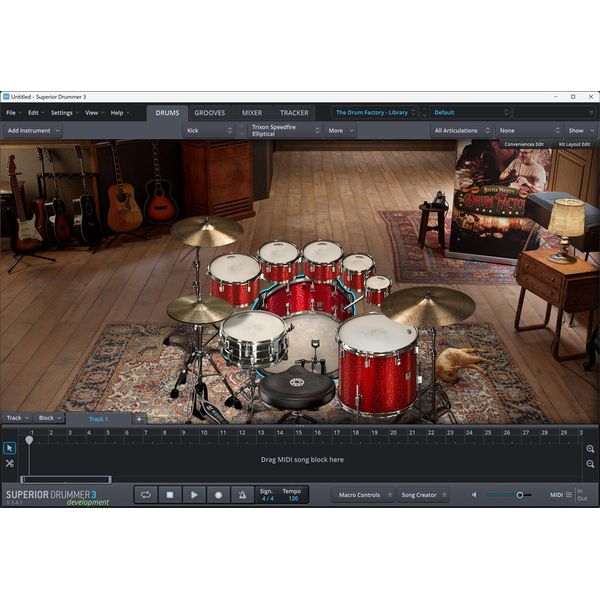This screenshot has width=600, height=600.
Task: Open the Default preset dropdown
Action: point(471,112)
